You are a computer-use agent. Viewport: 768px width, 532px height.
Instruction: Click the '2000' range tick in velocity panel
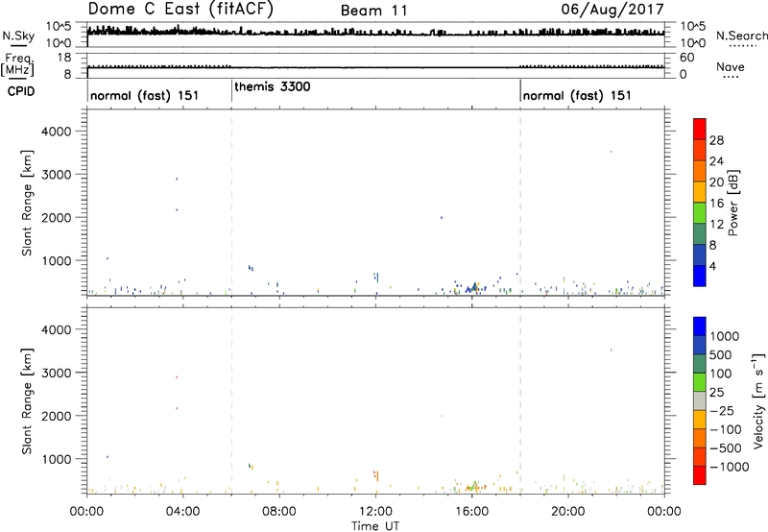pos(57,416)
